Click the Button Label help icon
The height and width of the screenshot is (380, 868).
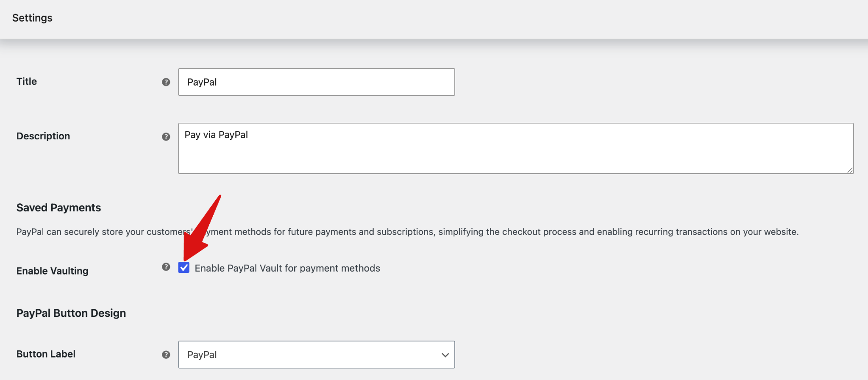pyautogui.click(x=166, y=355)
